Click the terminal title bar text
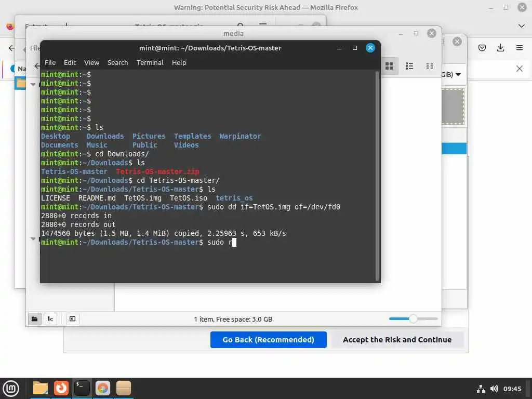Image resolution: width=532 pixels, height=399 pixels. pyautogui.click(x=210, y=48)
